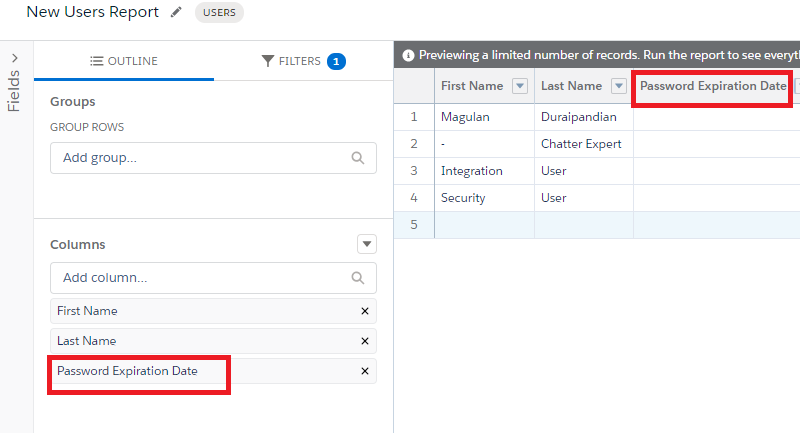Remove the First Name column
Image resolution: width=800 pixels, height=433 pixels.
pyautogui.click(x=365, y=311)
